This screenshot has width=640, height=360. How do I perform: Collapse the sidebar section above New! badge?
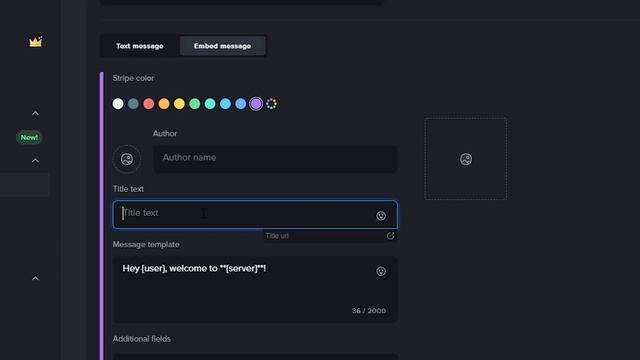coord(36,113)
